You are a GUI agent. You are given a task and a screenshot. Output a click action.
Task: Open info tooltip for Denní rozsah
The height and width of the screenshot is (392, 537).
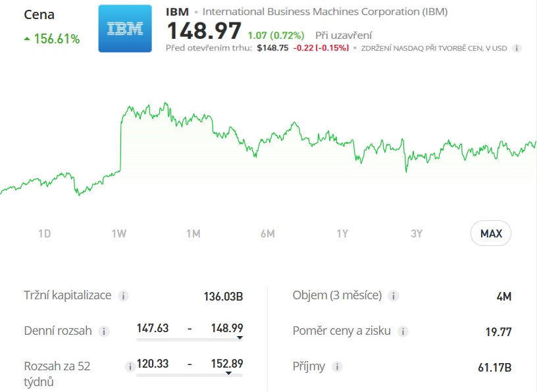103,331
